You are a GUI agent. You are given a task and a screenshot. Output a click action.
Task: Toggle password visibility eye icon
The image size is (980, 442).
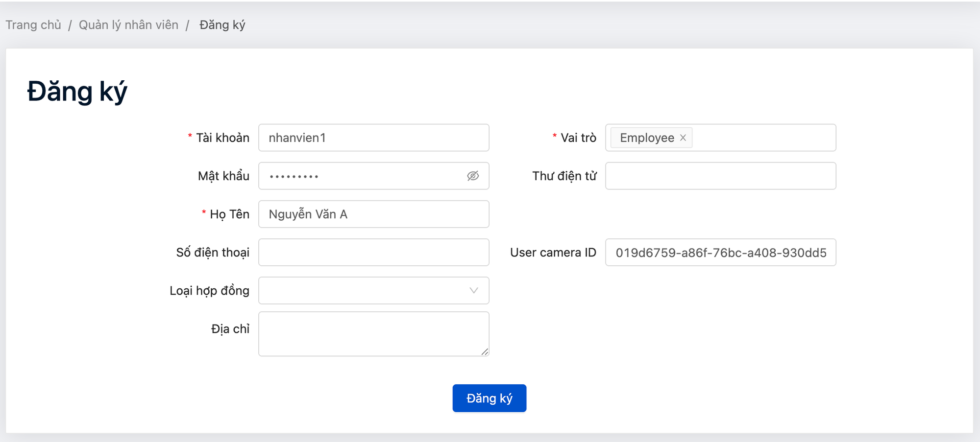click(x=472, y=176)
